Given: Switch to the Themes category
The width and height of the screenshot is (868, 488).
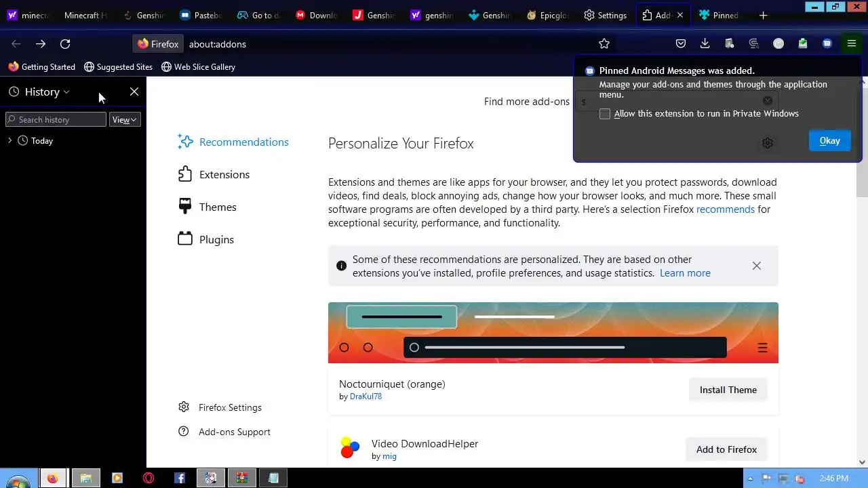Looking at the screenshot, I should tap(207, 207).
